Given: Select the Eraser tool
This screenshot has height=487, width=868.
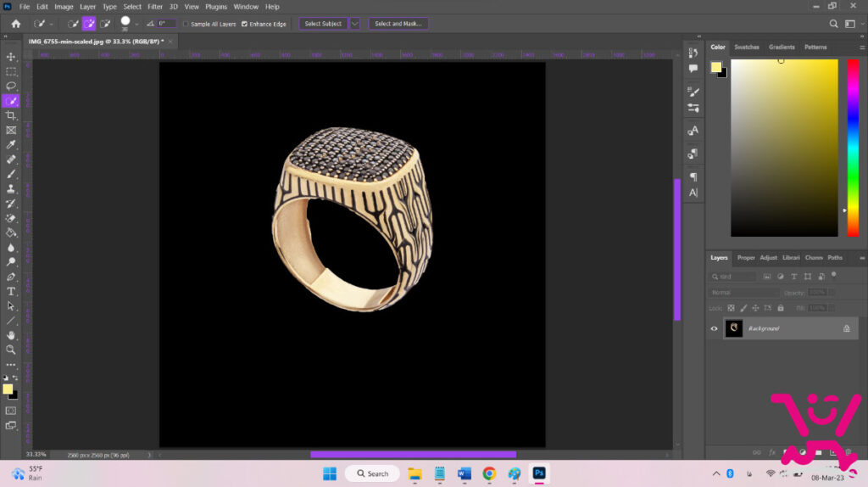Looking at the screenshot, I should click(x=11, y=218).
